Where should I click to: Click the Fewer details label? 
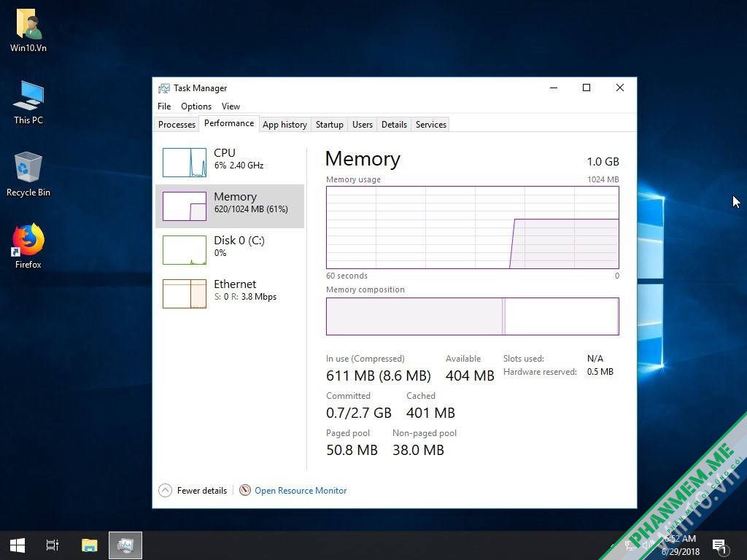202,491
